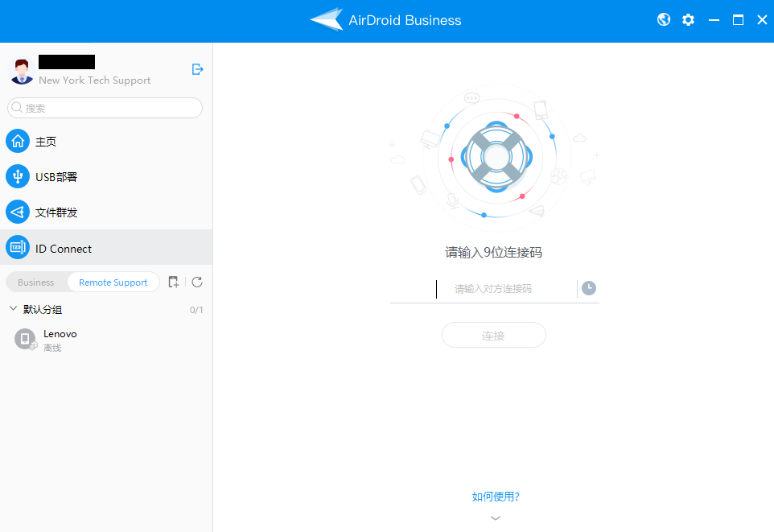
Task: Collapse the 默认分组 group
Action: [x=14, y=309]
